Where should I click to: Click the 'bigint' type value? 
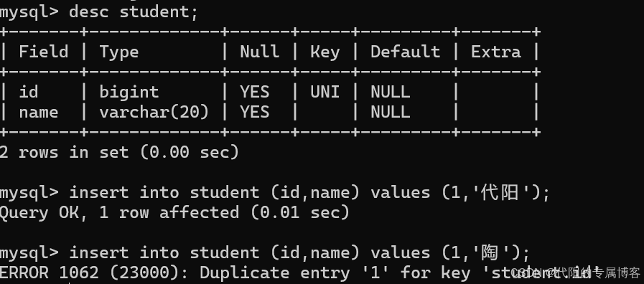point(129,93)
